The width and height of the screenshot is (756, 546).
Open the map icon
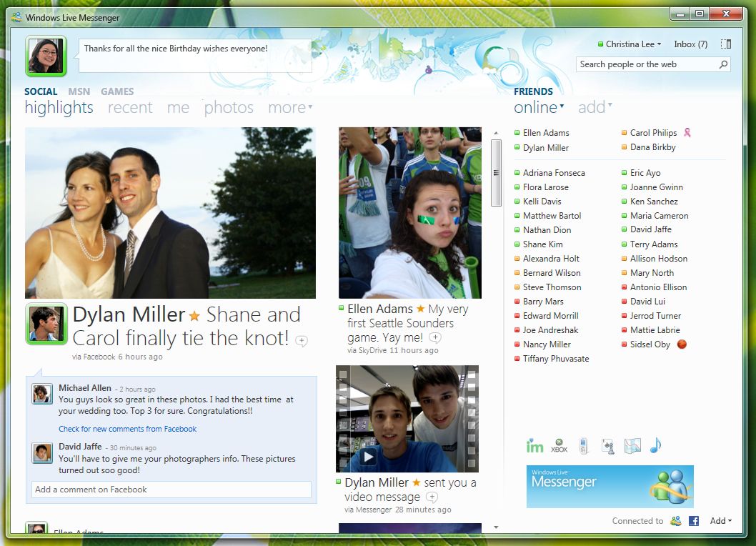[632, 446]
